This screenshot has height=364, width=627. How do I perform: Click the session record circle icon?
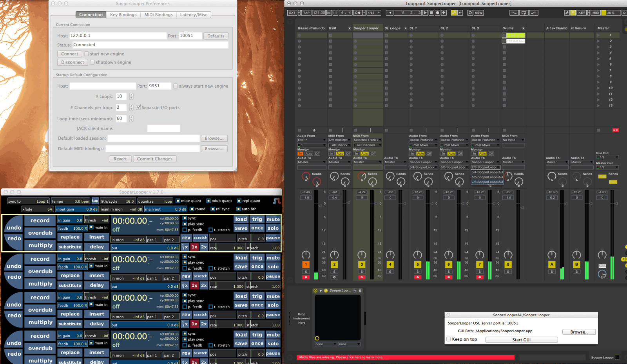[470, 13]
